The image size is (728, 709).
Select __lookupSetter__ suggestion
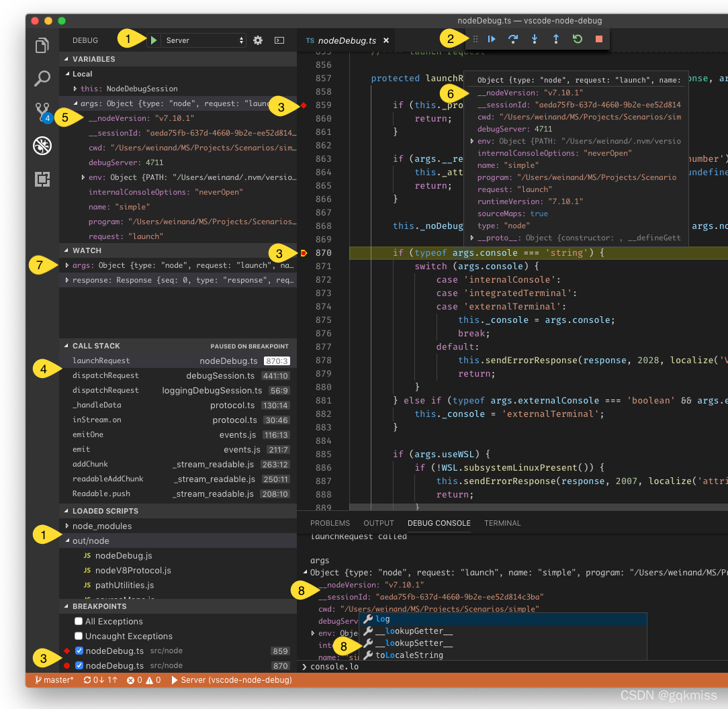pos(503,643)
